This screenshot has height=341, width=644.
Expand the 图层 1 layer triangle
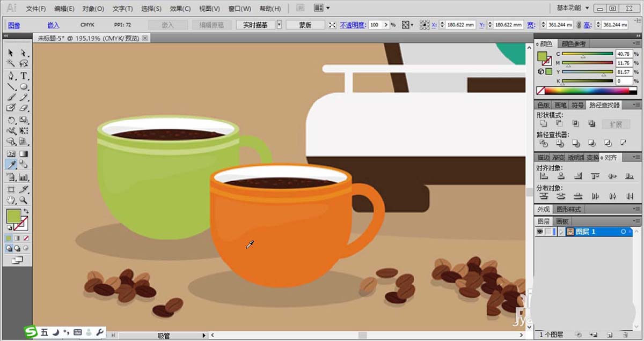coord(561,232)
